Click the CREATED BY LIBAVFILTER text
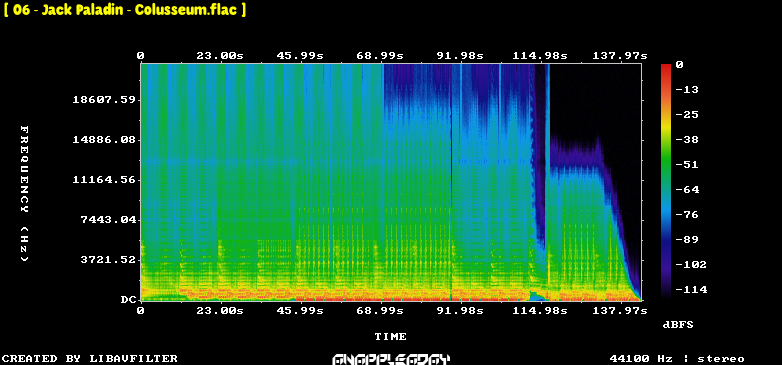The width and height of the screenshot is (782, 365). click(x=90, y=359)
